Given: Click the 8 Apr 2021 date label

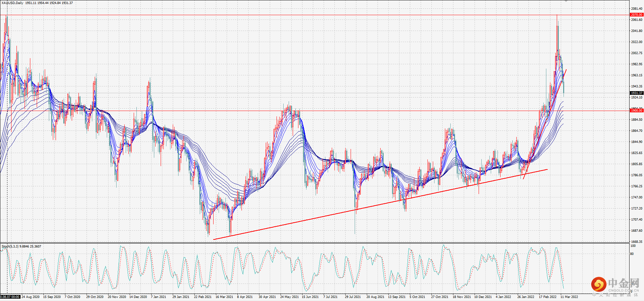Looking at the screenshot, I should click(x=245, y=297).
